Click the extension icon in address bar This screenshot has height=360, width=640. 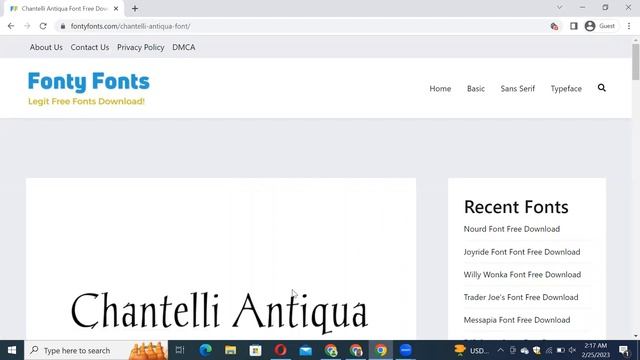click(554, 26)
